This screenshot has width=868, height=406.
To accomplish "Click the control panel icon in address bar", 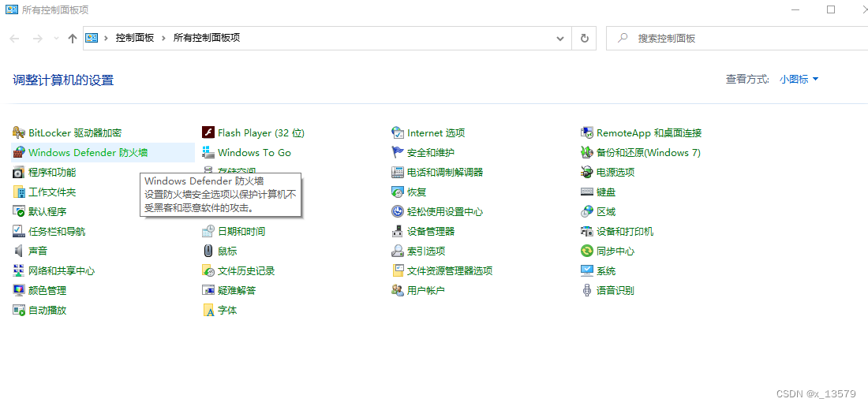I will [92, 38].
